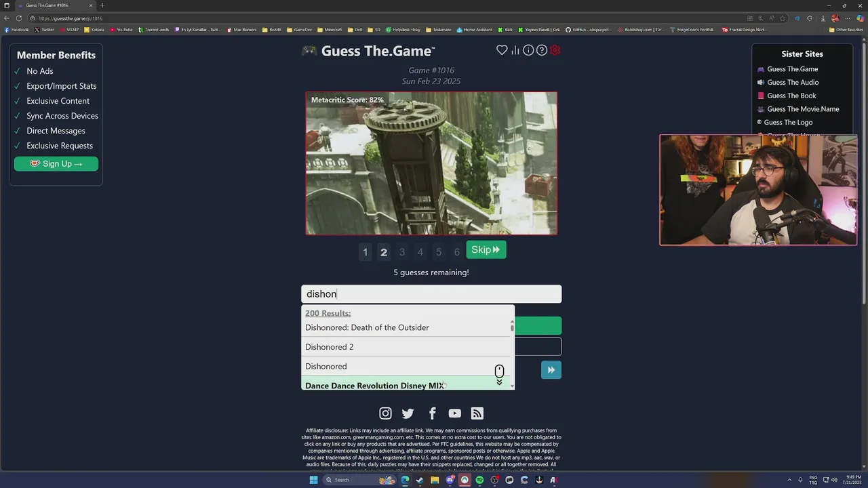Click the Sign Up button
The height and width of the screenshot is (488, 868).
[x=56, y=163]
